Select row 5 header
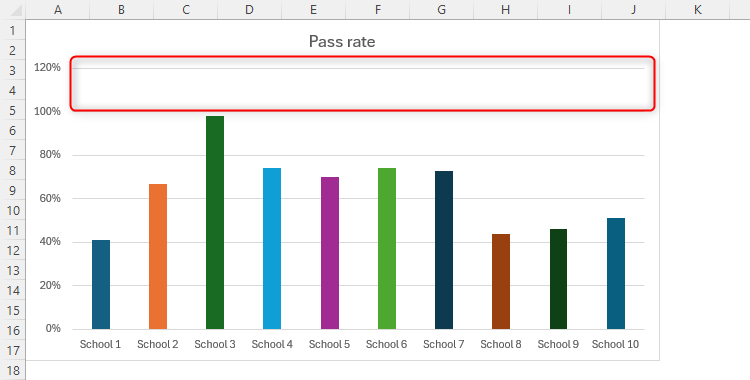This screenshot has width=750, height=380. tap(12, 111)
